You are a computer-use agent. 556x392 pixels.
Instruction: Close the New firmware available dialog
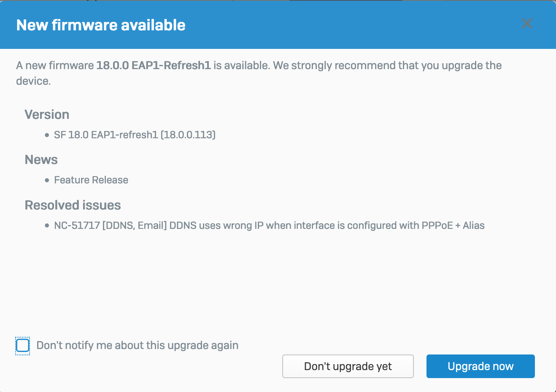click(x=526, y=24)
